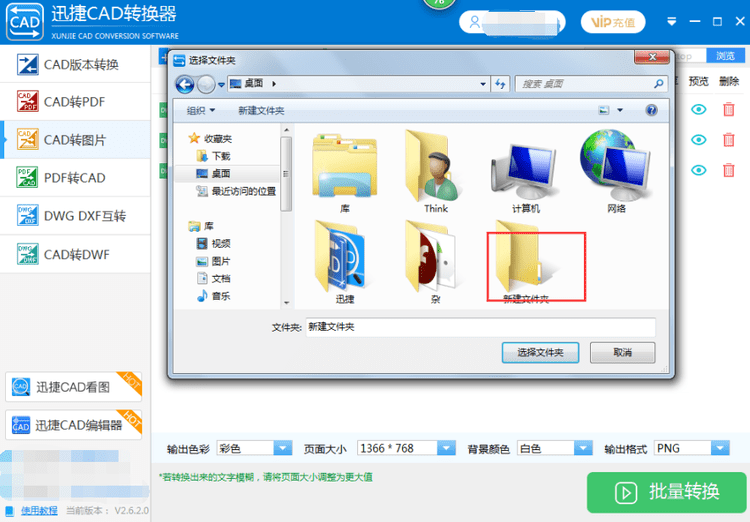Click the VIP充值 button
This screenshot has width=750, height=522.
613,22
